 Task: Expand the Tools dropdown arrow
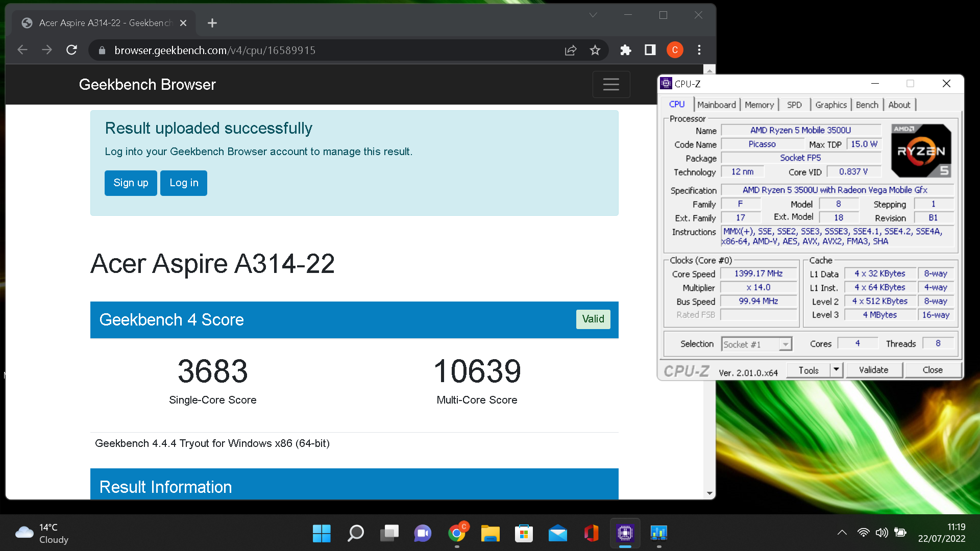pos(836,370)
